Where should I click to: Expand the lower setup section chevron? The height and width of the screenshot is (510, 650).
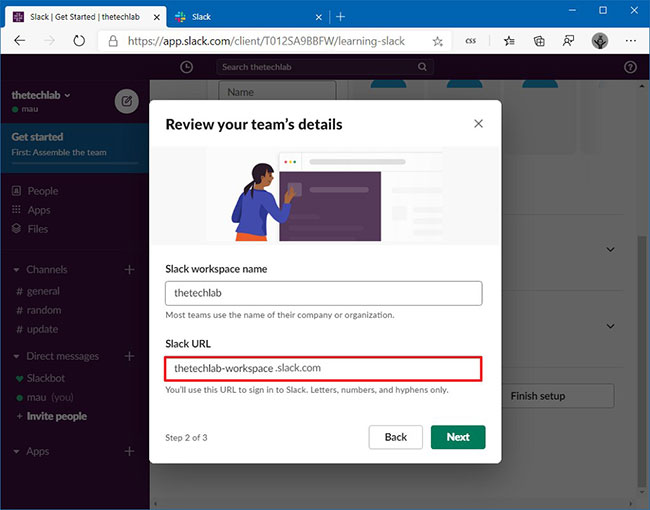pyautogui.click(x=610, y=326)
